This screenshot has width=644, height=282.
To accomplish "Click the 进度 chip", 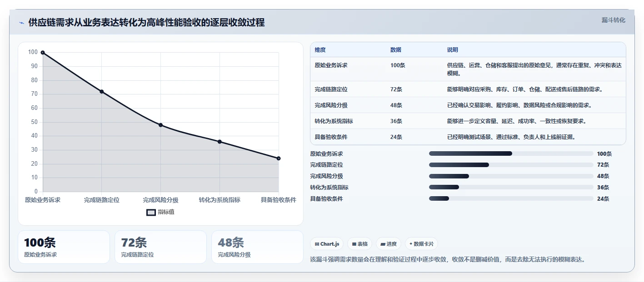I will point(389,244).
